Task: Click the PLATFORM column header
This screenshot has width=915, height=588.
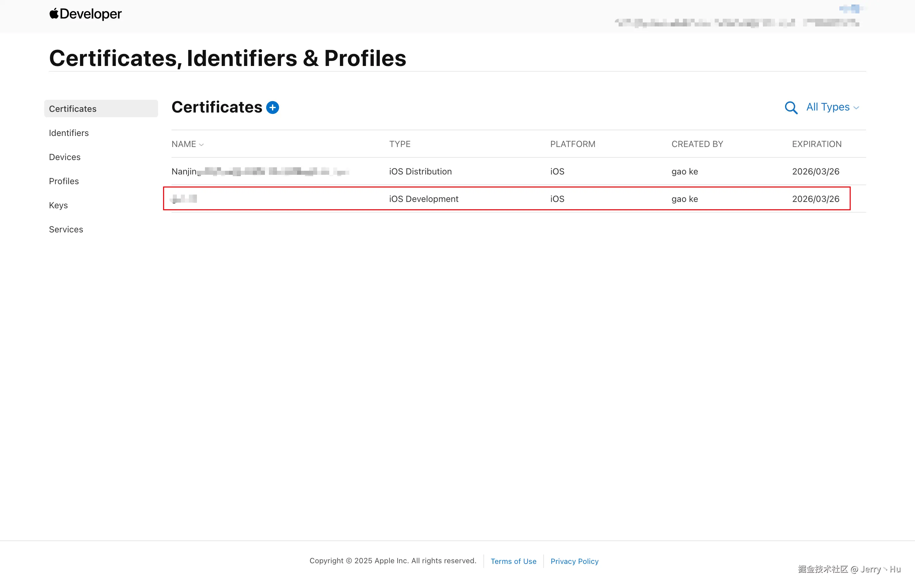Action: point(572,144)
